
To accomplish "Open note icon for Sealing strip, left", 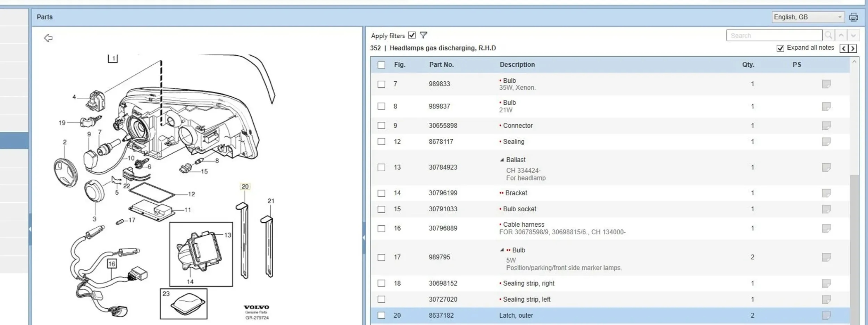I will 826,299.
